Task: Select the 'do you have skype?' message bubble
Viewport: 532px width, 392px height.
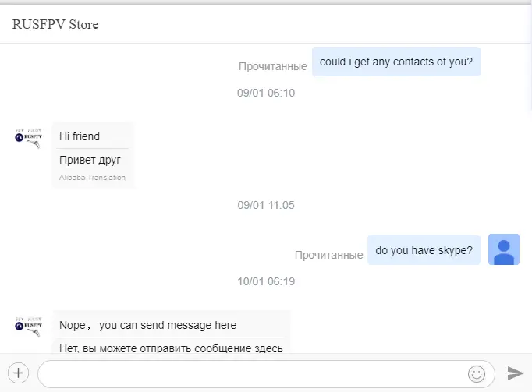Action: [424, 250]
